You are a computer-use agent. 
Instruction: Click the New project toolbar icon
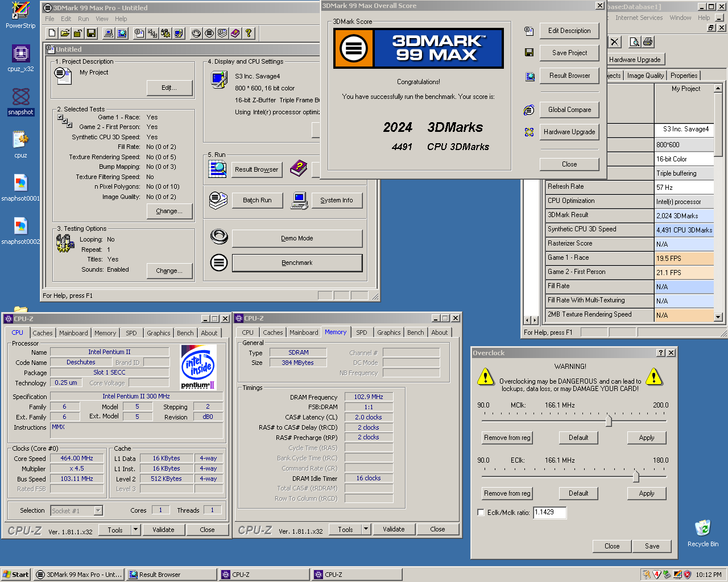pos(52,33)
